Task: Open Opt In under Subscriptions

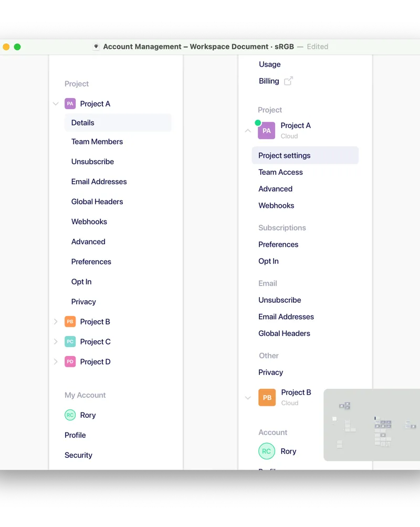Action: click(268, 261)
